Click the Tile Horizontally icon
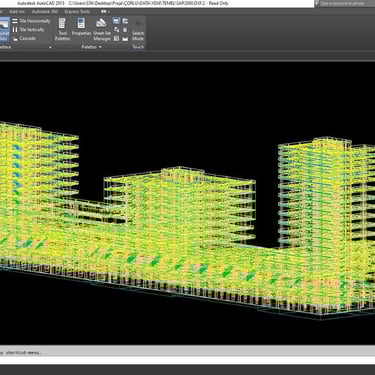 coord(15,21)
